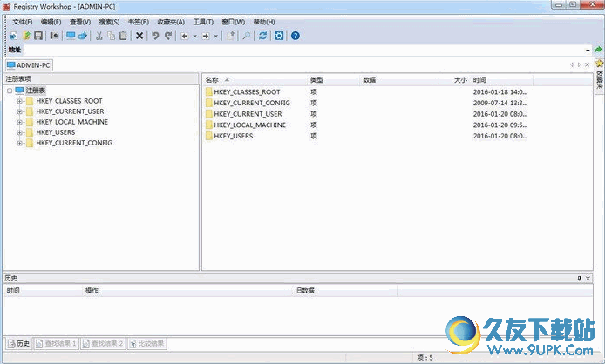605x364 pixels.
Task: Expand HKEY_LOCAL_MACHINE in the tree
Action: pyautogui.click(x=19, y=122)
